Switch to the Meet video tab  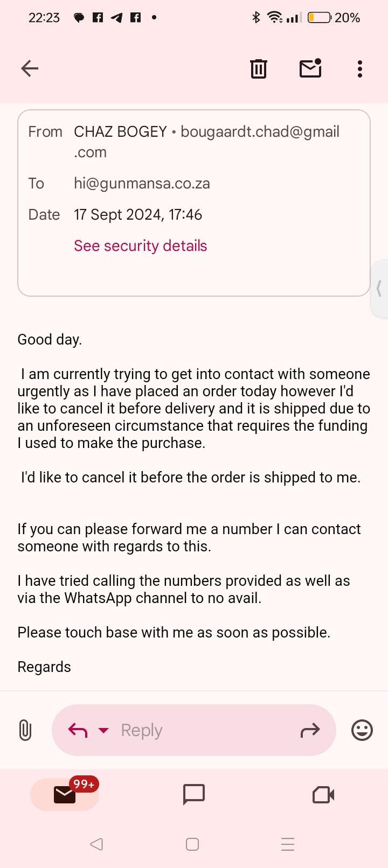[323, 794]
